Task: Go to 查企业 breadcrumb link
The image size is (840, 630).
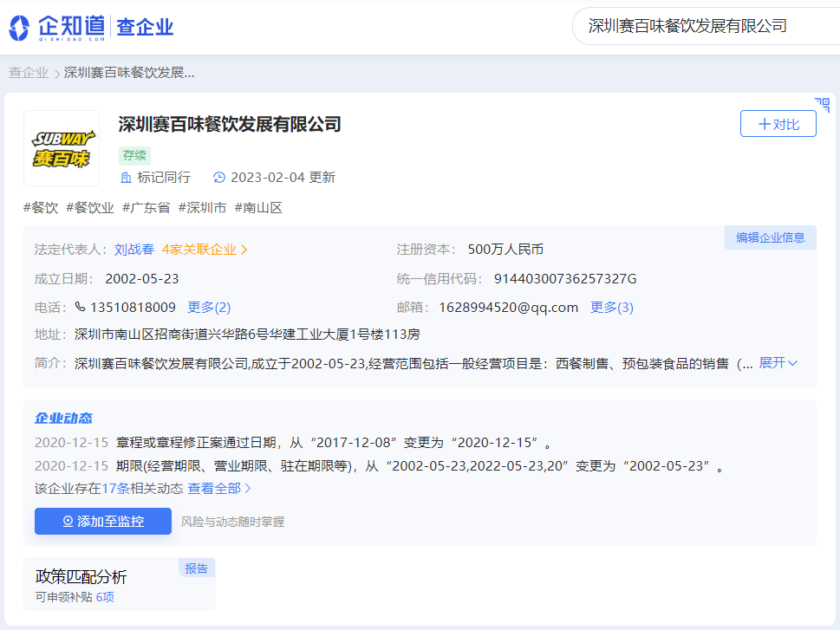Action: click(x=29, y=73)
